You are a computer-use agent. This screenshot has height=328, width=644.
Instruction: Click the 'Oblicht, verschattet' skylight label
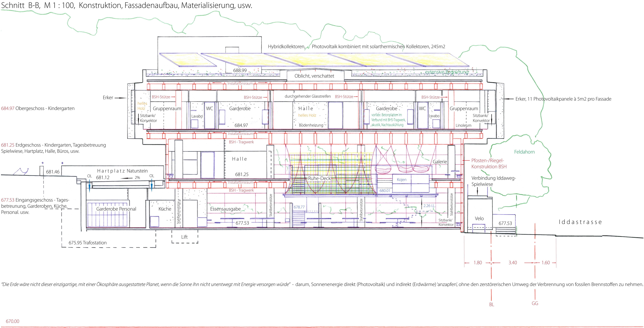coord(314,76)
